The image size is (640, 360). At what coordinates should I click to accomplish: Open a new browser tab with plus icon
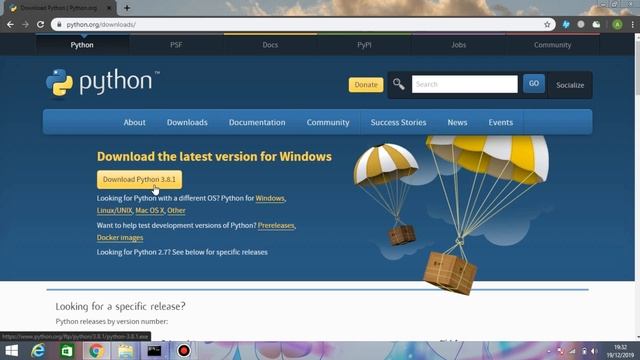(127, 8)
